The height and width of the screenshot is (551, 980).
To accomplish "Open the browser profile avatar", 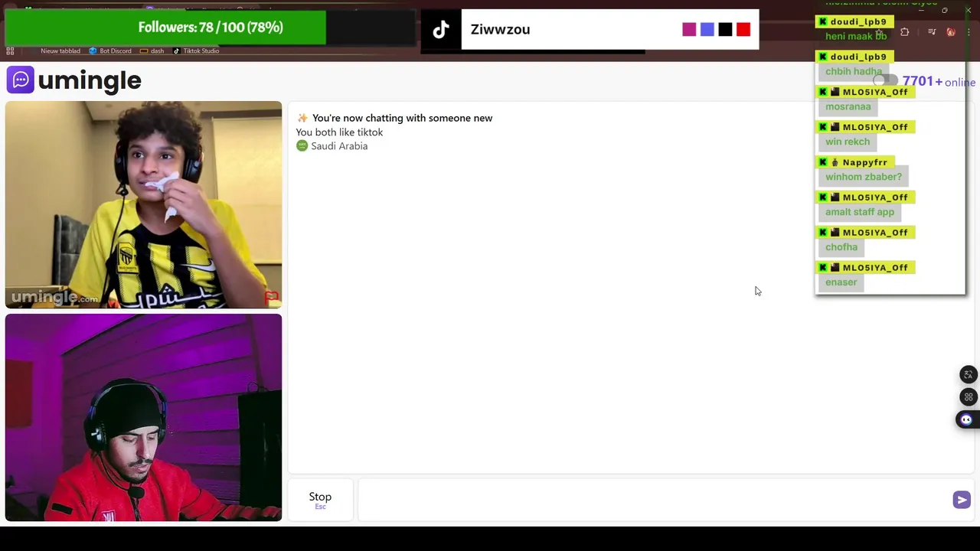I will 951,32.
